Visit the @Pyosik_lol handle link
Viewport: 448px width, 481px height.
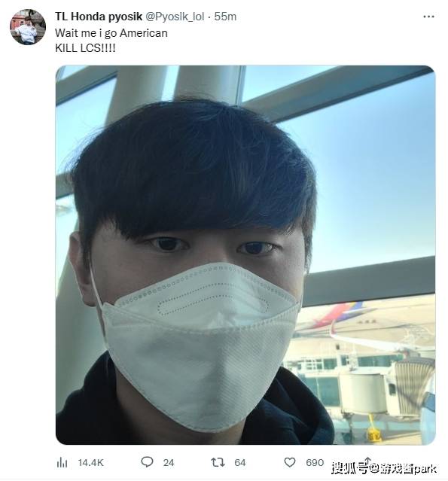coord(174,17)
